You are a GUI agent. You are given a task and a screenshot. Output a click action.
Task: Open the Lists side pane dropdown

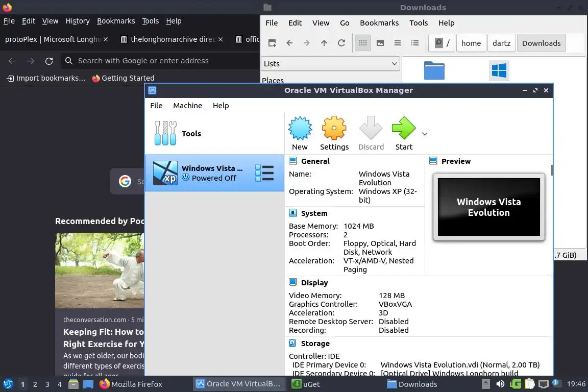click(x=330, y=64)
